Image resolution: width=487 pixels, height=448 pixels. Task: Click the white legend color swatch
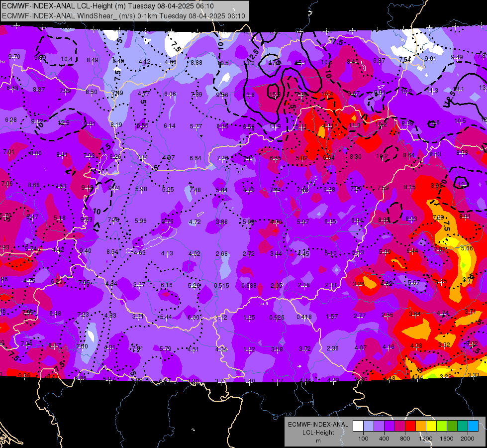tap(358, 426)
